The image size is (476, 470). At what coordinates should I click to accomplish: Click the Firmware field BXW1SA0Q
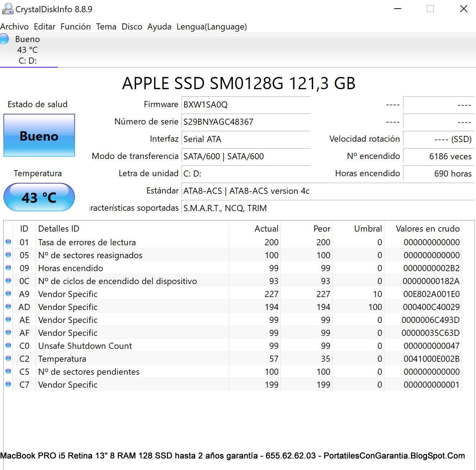coord(246,105)
